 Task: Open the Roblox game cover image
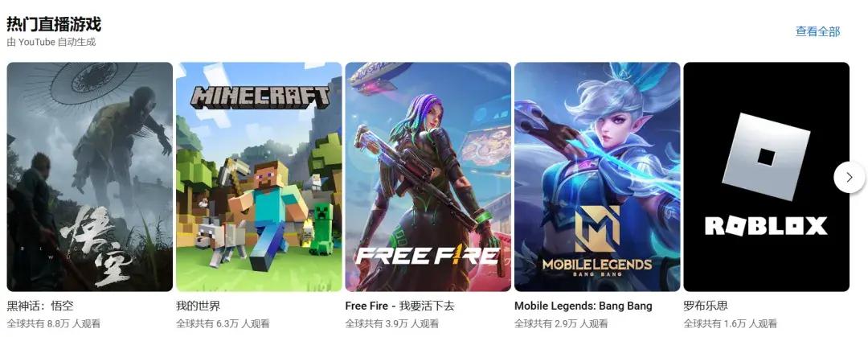tap(767, 177)
